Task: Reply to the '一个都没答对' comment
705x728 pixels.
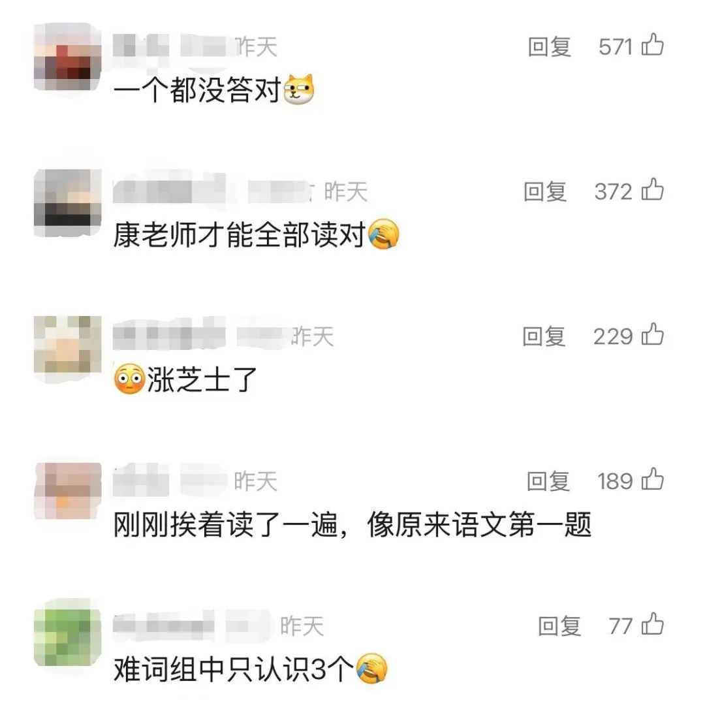Action: (x=549, y=47)
